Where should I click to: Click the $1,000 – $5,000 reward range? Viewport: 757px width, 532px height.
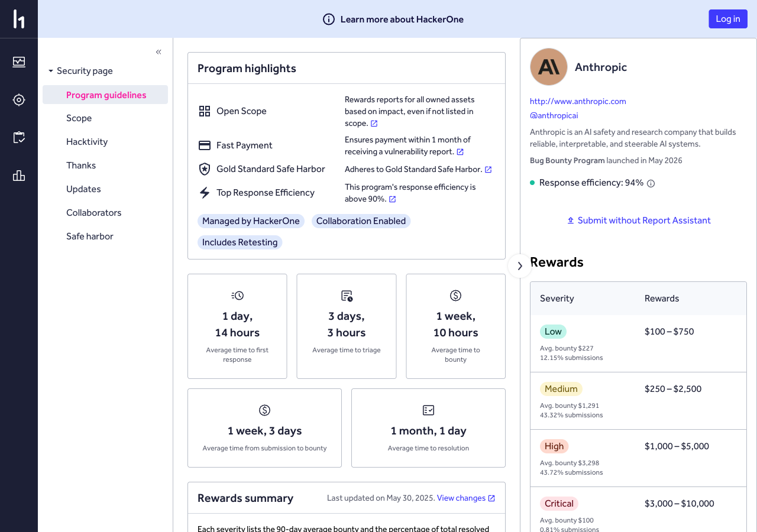coord(677,446)
